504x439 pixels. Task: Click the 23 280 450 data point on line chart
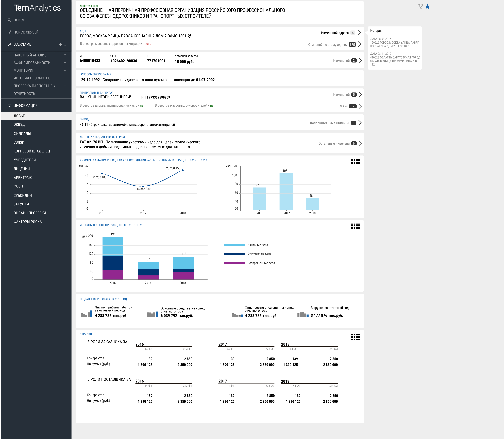tap(183, 170)
